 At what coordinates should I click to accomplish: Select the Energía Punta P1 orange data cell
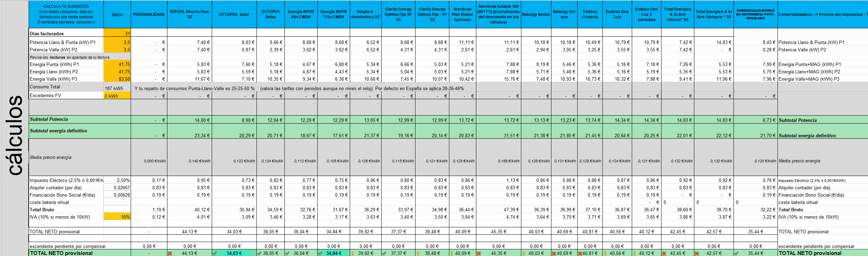click(117, 64)
